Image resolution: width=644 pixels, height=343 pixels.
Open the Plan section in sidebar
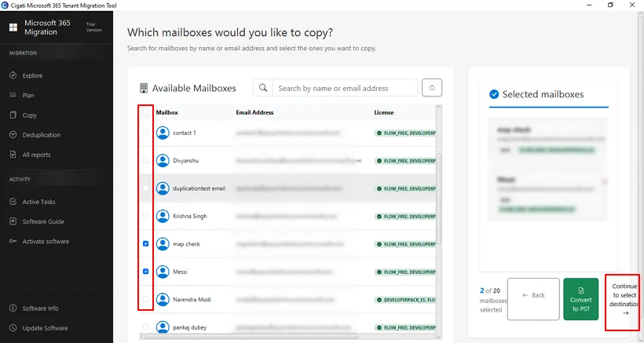tap(28, 95)
